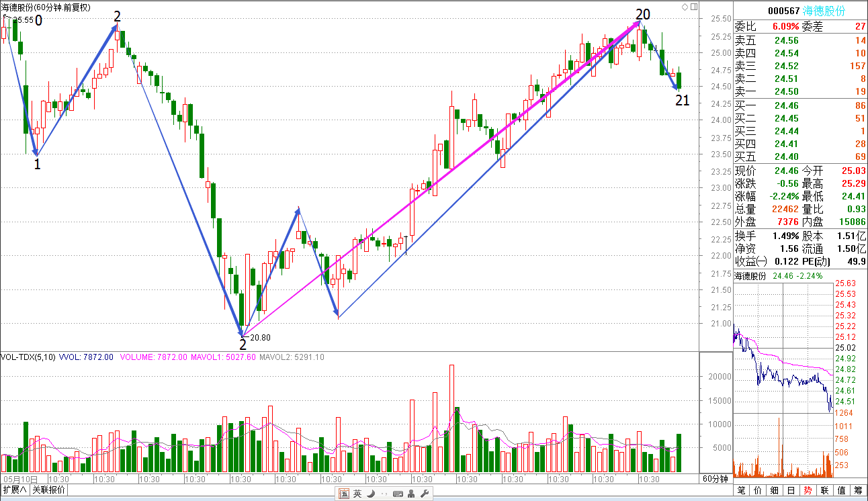Click the 20.80 low price label on chart
The height and width of the screenshot is (501, 868).
point(260,338)
